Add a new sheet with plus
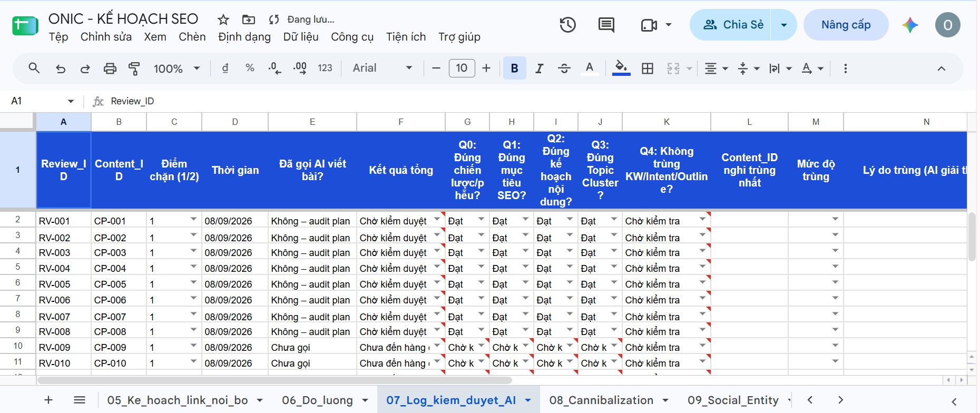The image size is (980, 413). 48,400
